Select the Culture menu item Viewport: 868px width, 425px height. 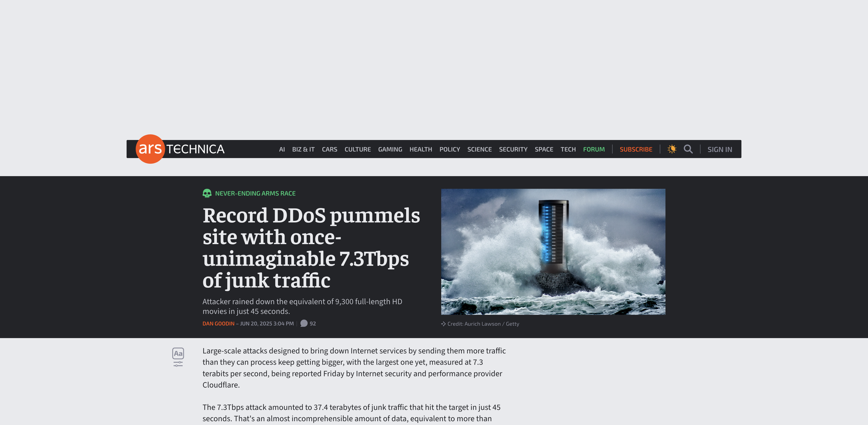click(358, 149)
